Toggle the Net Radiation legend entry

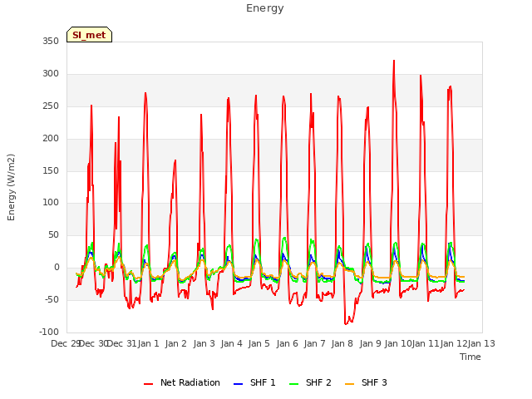[182, 382]
